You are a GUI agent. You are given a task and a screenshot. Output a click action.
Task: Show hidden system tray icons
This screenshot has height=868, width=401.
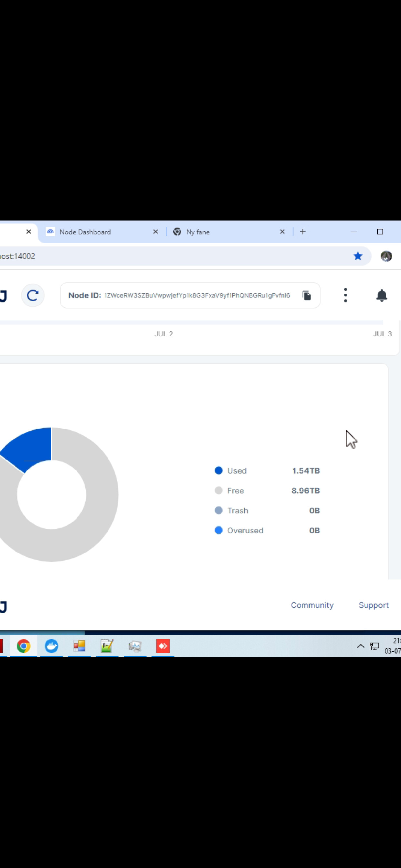(x=360, y=646)
